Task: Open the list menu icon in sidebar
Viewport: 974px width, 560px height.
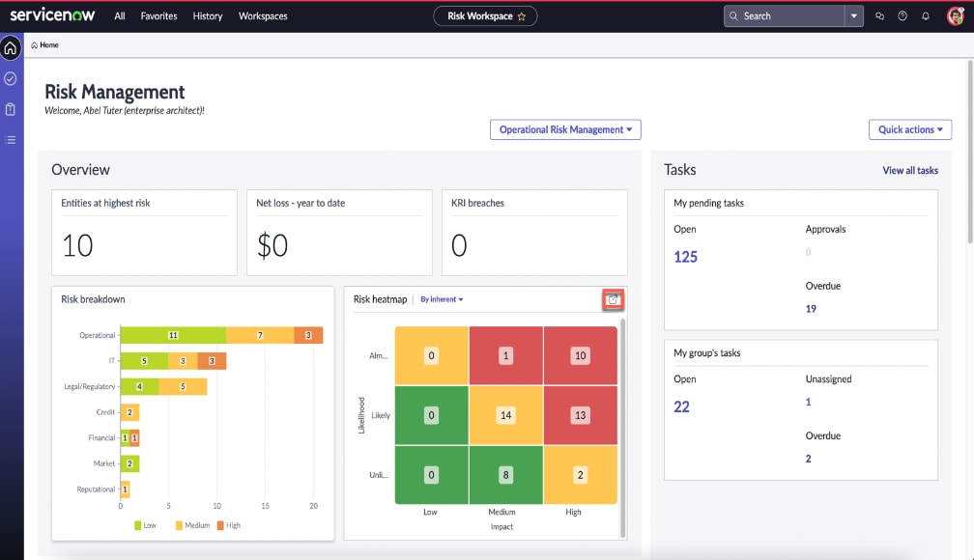Action: click(x=10, y=140)
